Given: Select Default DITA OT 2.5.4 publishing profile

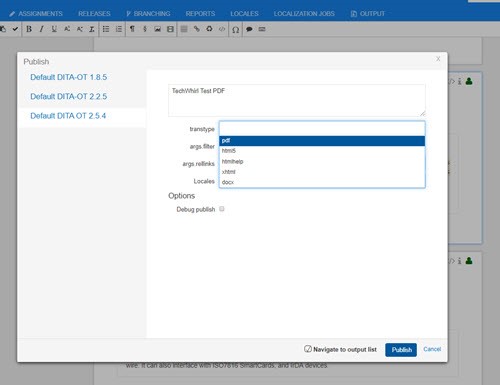Looking at the screenshot, I should click(x=68, y=116).
